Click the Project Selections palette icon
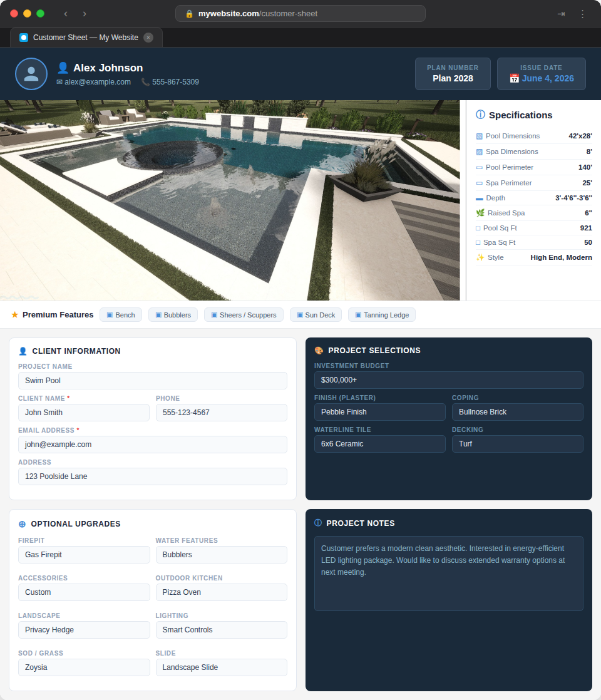Screen dimensions: 601x700 pyautogui.click(x=319, y=351)
